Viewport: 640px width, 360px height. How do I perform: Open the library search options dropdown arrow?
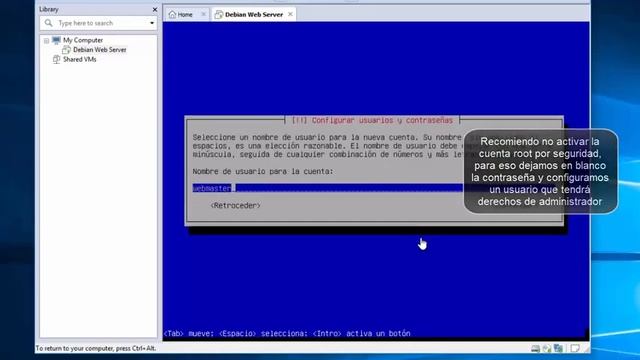tap(152, 23)
